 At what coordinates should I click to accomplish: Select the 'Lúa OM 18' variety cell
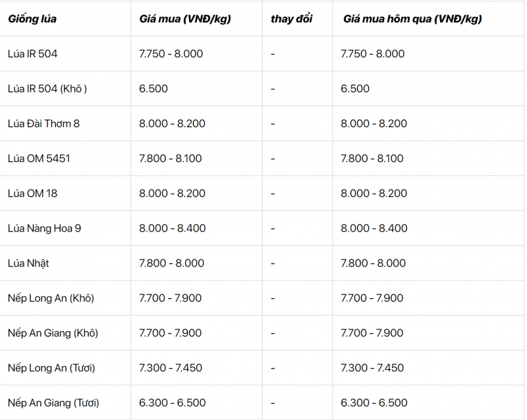[x=32, y=194]
